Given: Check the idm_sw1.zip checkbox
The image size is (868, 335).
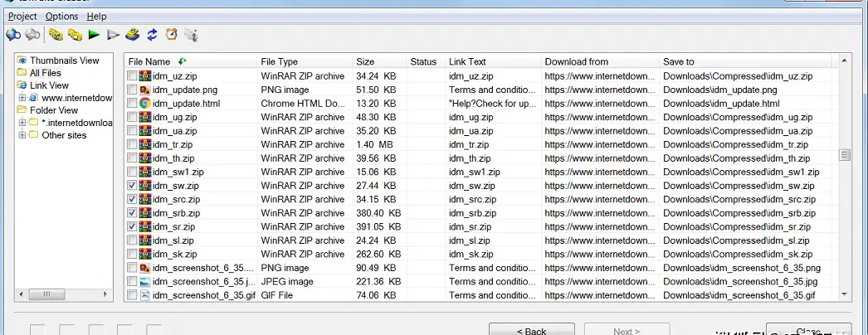Looking at the screenshot, I should 132,172.
